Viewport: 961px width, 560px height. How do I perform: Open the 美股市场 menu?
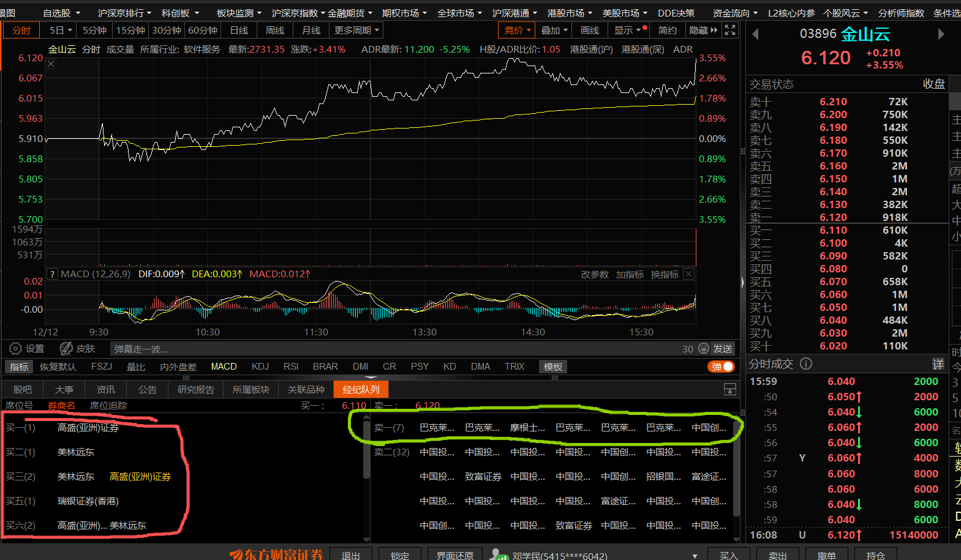coord(625,13)
